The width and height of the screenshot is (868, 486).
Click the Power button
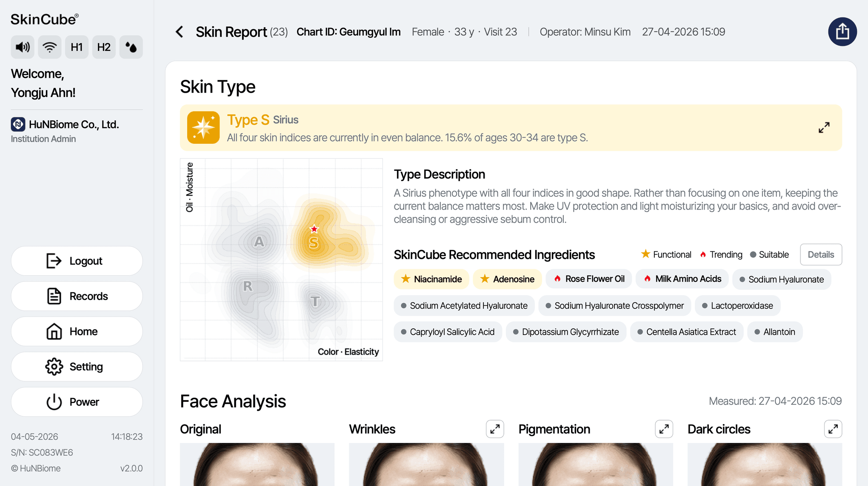pyautogui.click(x=77, y=402)
